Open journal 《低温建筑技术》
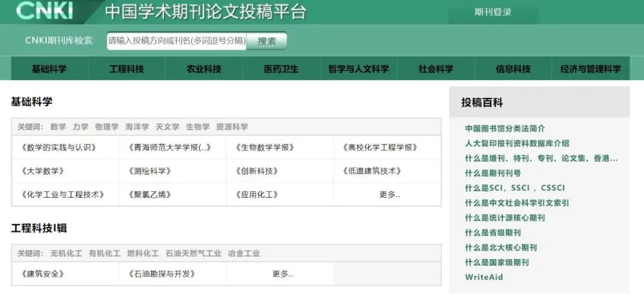The image size is (644, 298). click(x=372, y=171)
